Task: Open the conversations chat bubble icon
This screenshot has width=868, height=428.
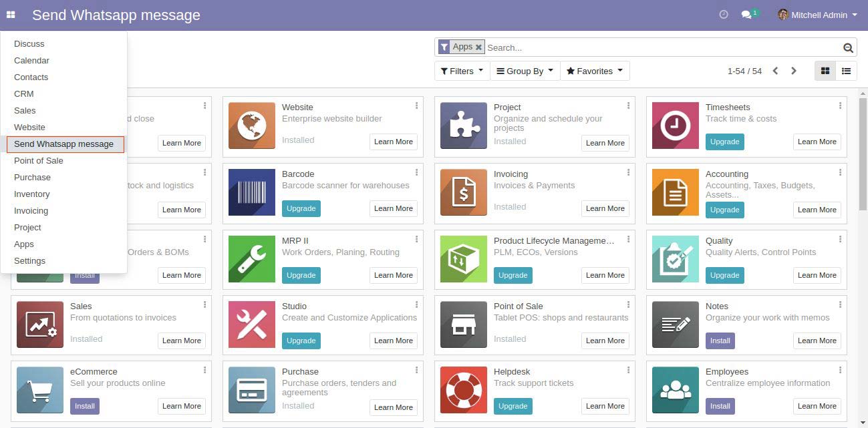Action: coord(747,15)
